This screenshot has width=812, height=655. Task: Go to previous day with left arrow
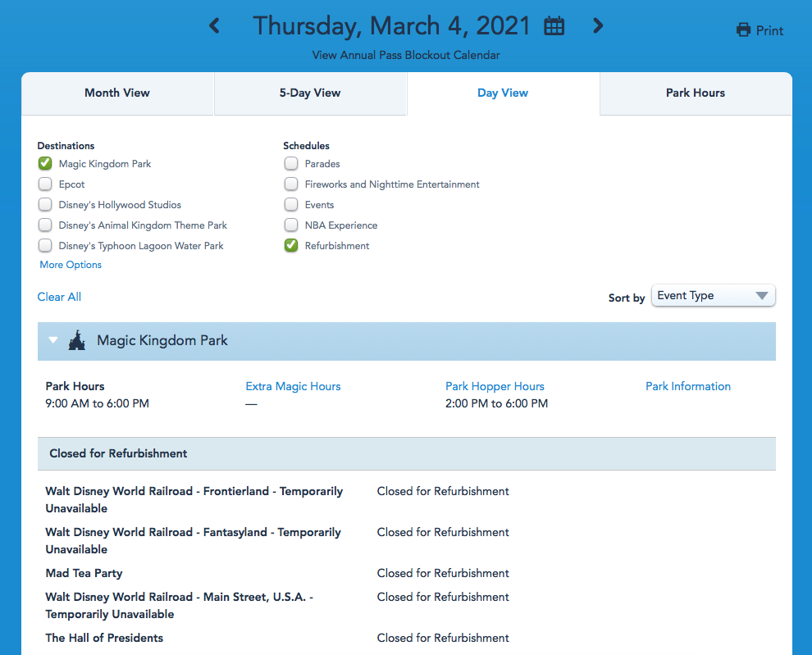pos(215,26)
